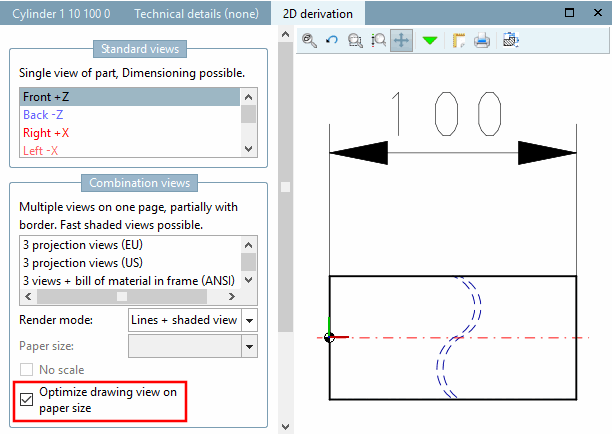Toggle Optimize drawing view on paper size
The width and height of the screenshot is (612, 434).
[x=27, y=400]
